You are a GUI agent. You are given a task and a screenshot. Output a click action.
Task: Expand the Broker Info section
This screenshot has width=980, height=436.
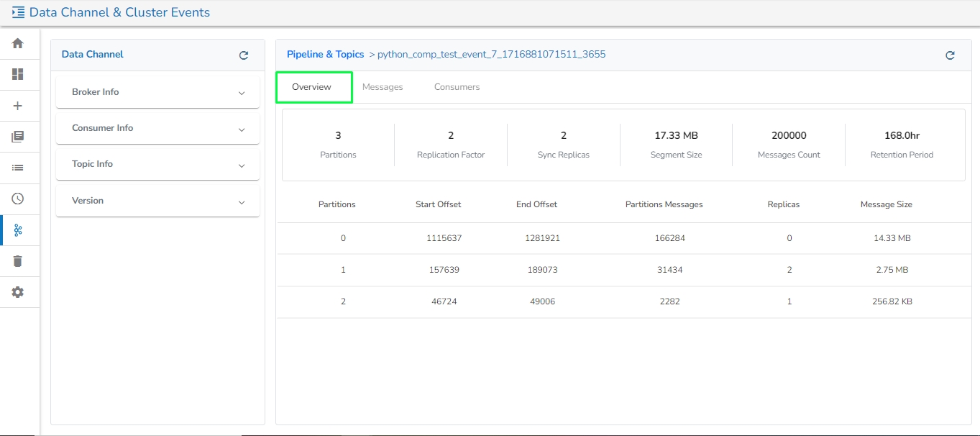[157, 93]
